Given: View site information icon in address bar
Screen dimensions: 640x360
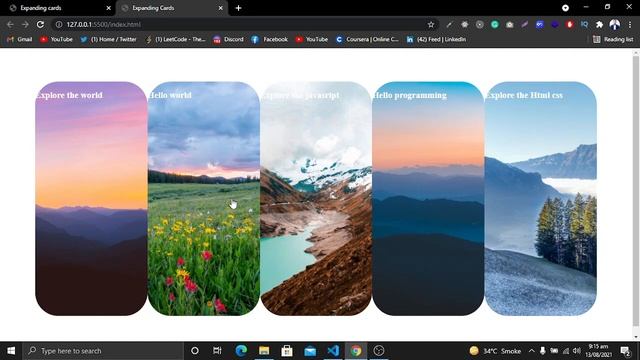Looking at the screenshot, I should point(59,24).
